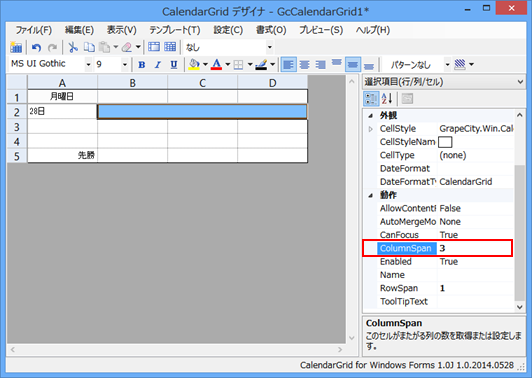Expand the CellStyle property node
The width and height of the screenshot is (532, 378).
(x=370, y=129)
